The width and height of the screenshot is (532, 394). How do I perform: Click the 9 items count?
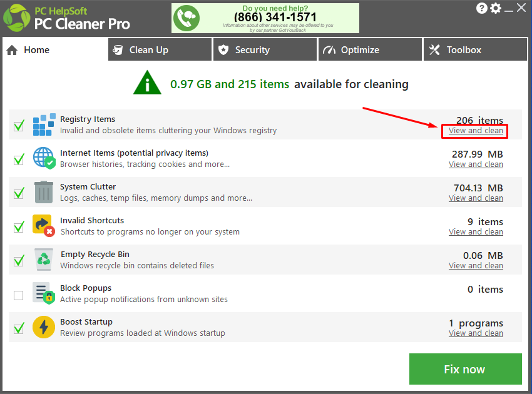[485, 222]
